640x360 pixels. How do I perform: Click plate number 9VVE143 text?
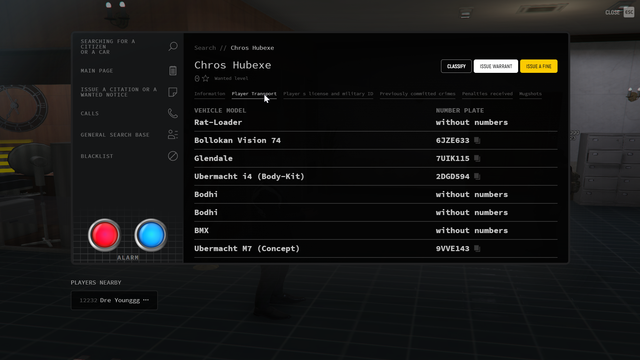point(453,248)
